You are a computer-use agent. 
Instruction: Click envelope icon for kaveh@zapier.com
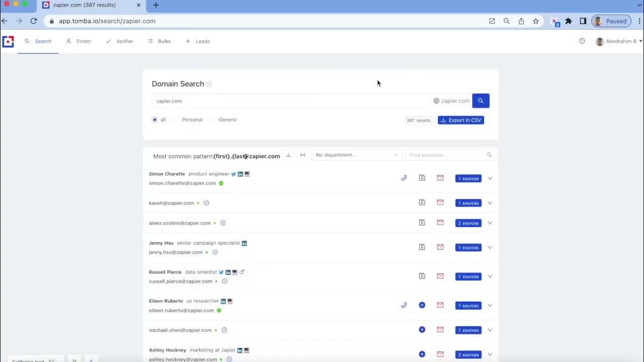(440, 203)
